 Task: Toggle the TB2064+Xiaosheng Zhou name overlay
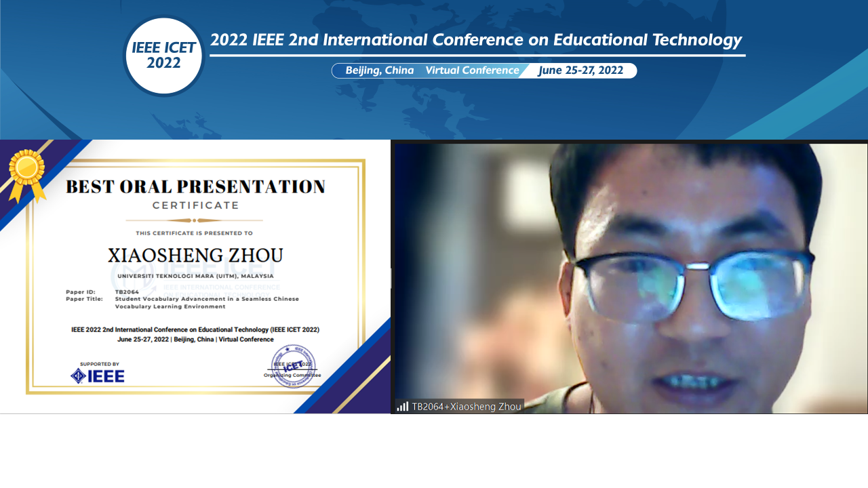[x=460, y=406]
